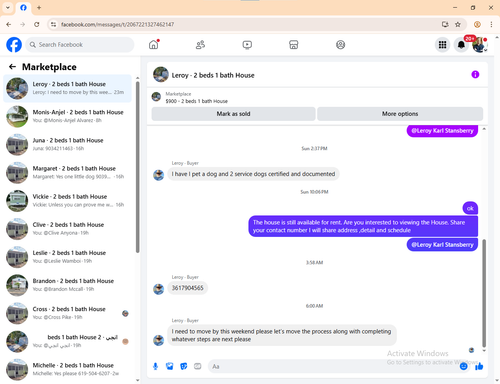
Task: Open the site information icon in address bar
Action: click(x=53, y=24)
